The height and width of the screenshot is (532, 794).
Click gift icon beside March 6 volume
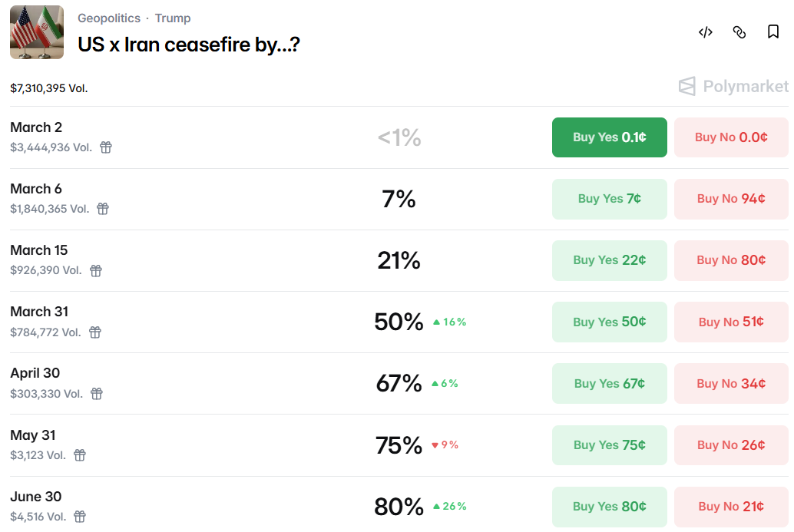click(x=103, y=209)
